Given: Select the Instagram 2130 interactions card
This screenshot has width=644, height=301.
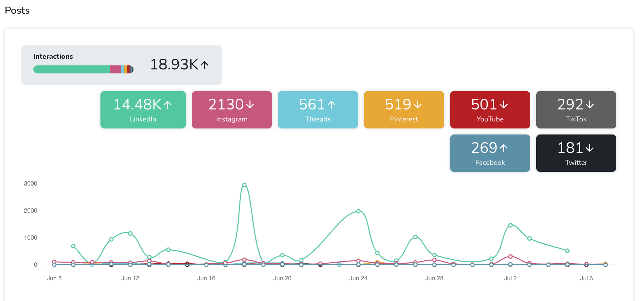Looking at the screenshot, I should click(x=232, y=110).
